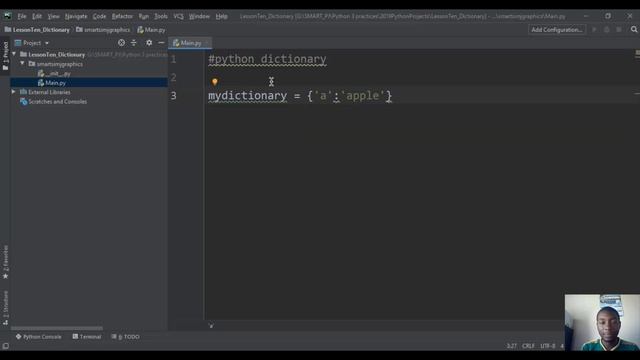The height and width of the screenshot is (360, 640).
Task: Click the #python dictionary comment
Action: pos(267,59)
